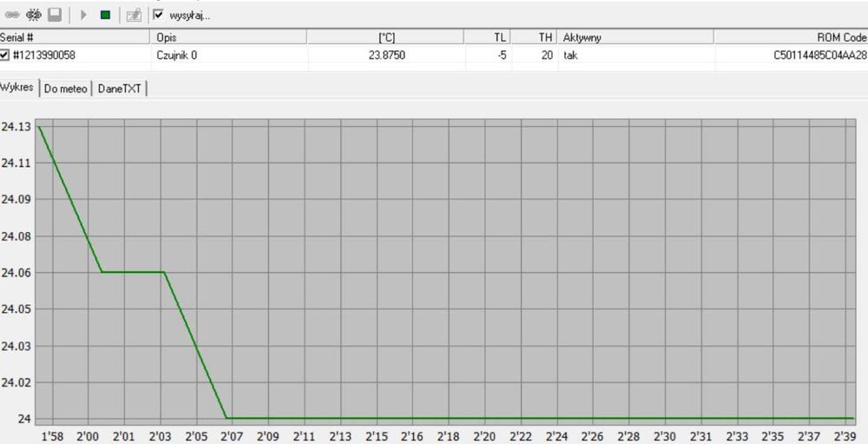Click the Aktywny value tak
Viewport: 868px width, 444px height.
571,55
